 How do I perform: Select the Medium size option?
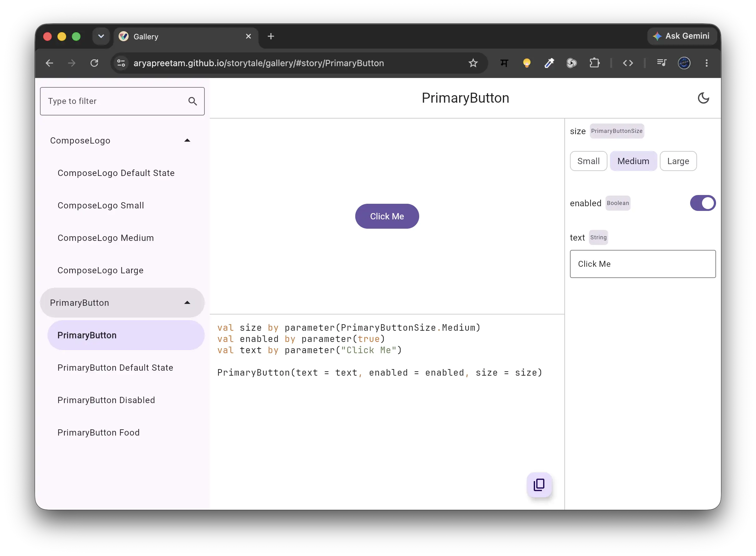pyautogui.click(x=633, y=161)
